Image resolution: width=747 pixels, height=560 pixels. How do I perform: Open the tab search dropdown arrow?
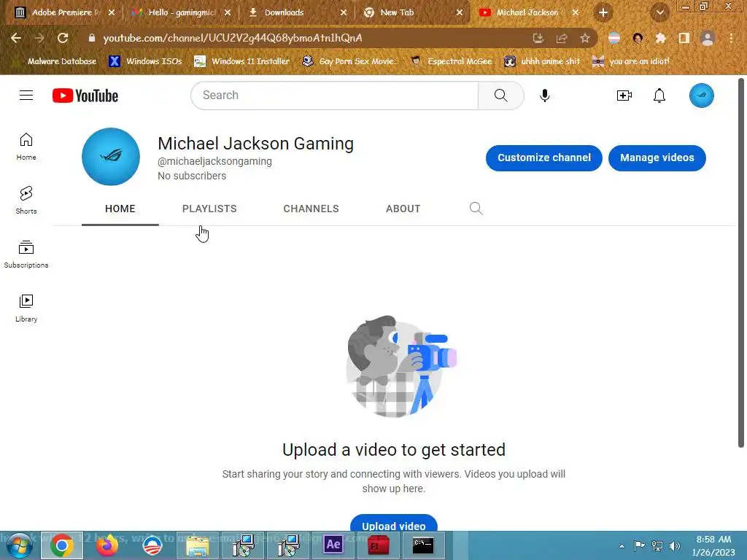[x=659, y=12]
